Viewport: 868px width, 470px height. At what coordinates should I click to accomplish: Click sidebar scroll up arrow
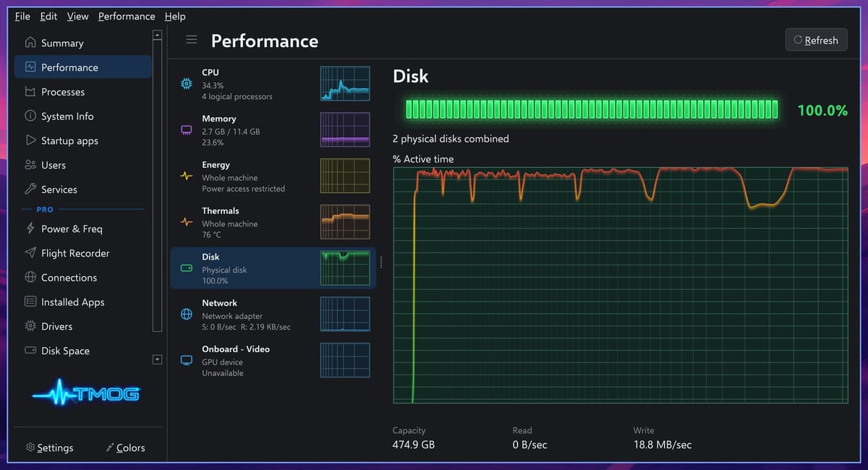157,35
